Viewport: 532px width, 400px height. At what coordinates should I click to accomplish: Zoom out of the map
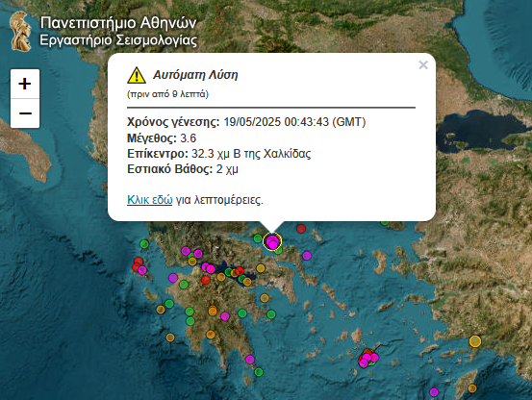coord(25,113)
